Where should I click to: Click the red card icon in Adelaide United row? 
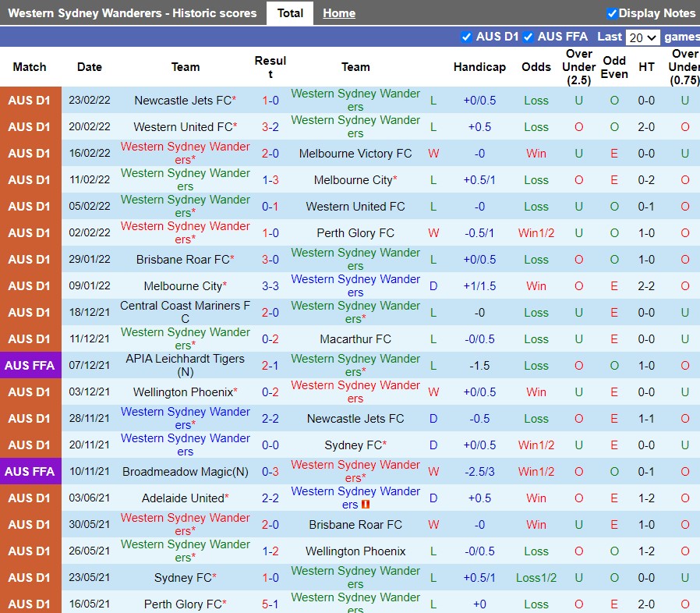click(366, 505)
